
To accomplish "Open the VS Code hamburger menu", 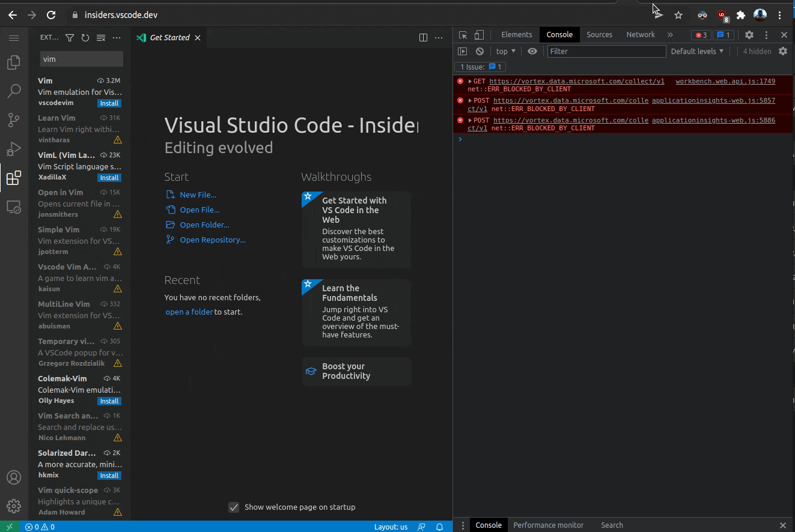I will (x=14, y=38).
